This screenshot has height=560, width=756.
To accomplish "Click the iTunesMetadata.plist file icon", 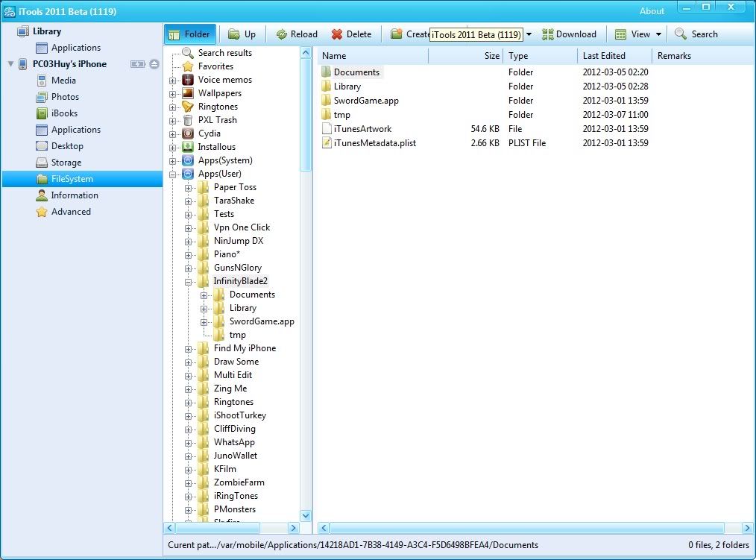I will tap(327, 142).
